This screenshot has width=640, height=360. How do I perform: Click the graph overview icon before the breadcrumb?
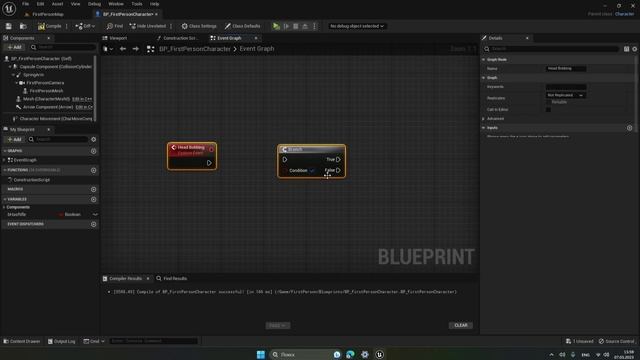pyautogui.click(x=151, y=49)
